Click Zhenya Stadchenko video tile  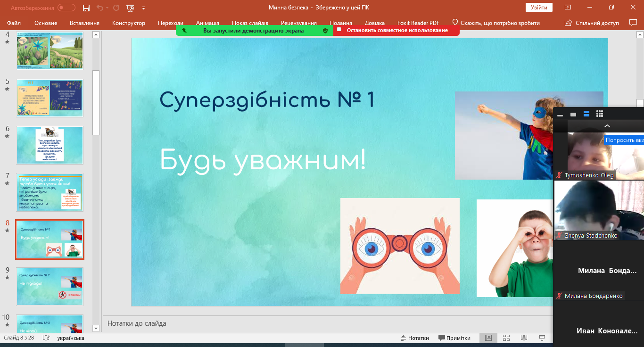599,211
